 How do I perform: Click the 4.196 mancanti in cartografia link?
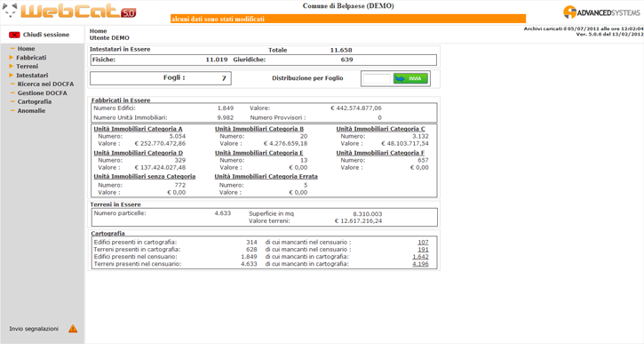click(x=420, y=264)
